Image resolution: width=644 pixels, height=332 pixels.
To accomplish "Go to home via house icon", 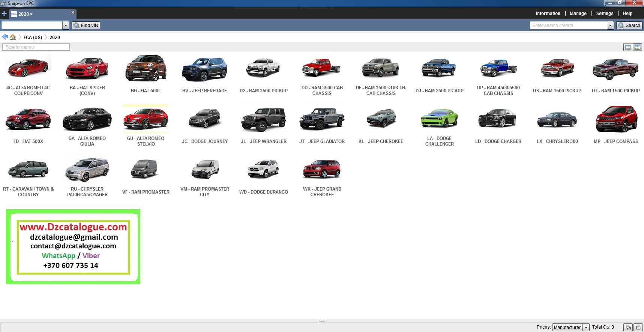I will coord(13,37).
